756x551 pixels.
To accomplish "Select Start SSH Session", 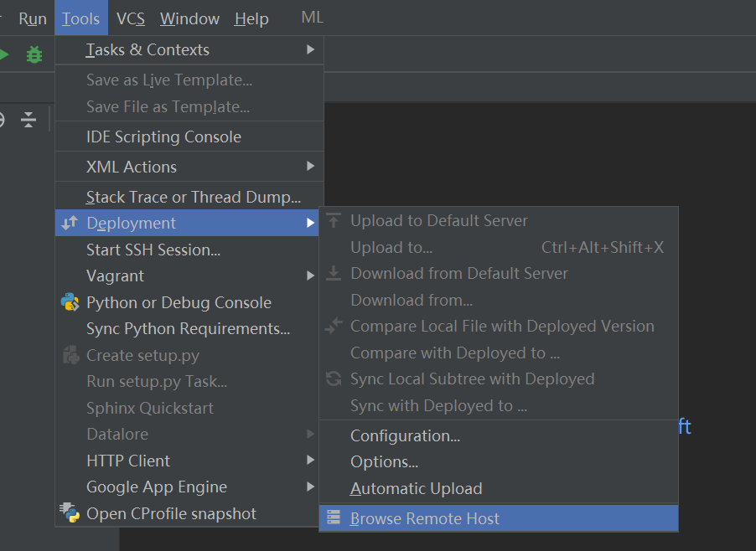I will click(153, 250).
